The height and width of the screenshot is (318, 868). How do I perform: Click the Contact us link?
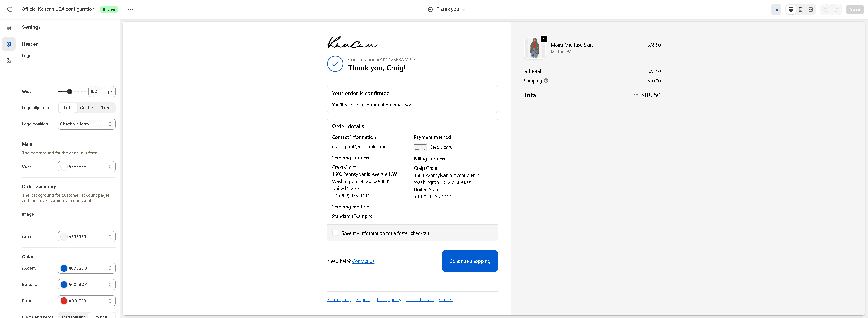click(363, 261)
